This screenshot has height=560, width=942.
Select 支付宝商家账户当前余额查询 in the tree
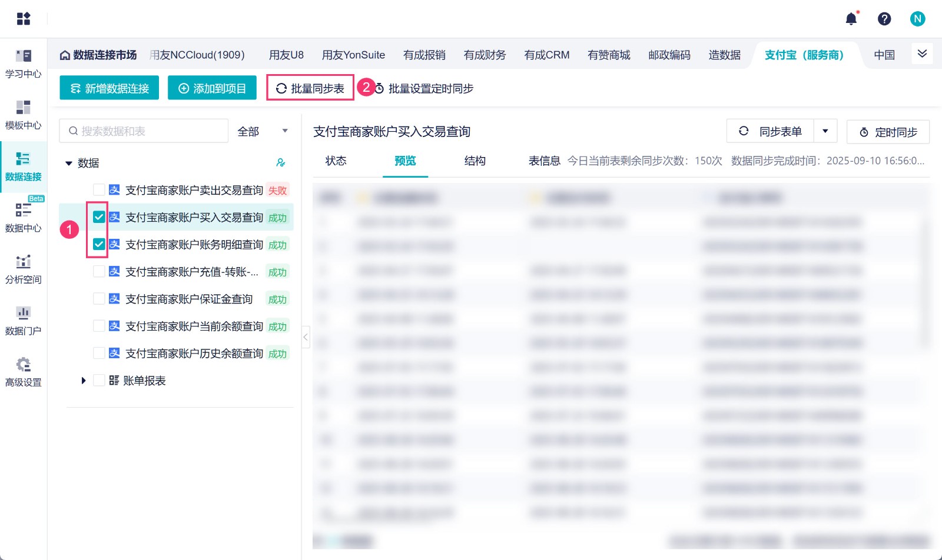click(x=194, y=326)
